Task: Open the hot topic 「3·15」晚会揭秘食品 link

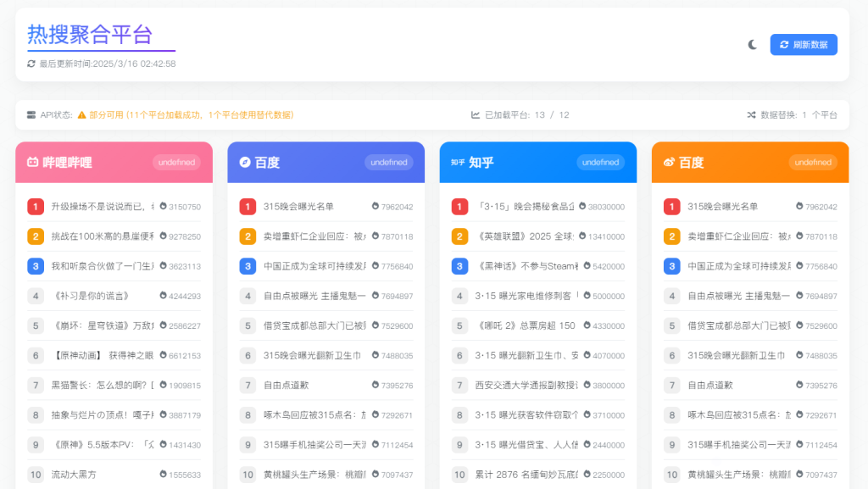Action: [x=525, y=206]
